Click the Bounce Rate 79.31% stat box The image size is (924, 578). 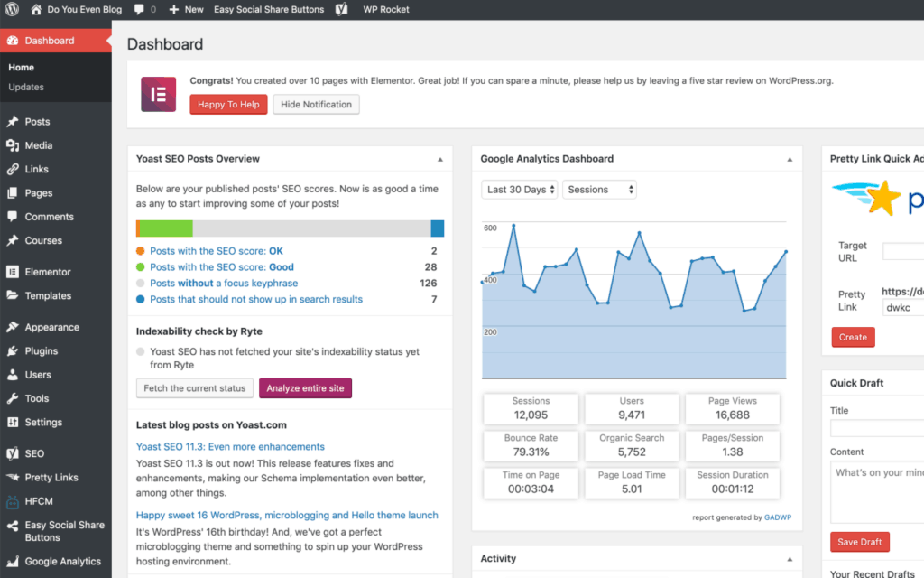point(531,446)
